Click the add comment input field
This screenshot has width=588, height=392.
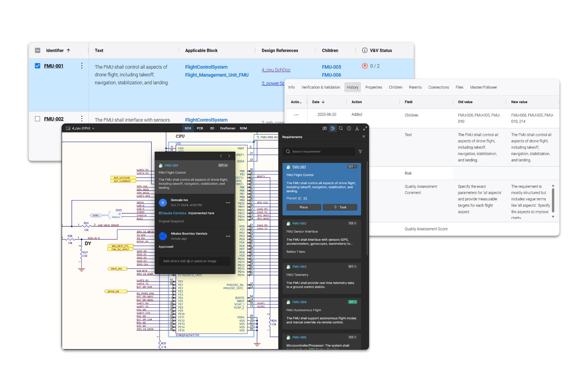194,261
